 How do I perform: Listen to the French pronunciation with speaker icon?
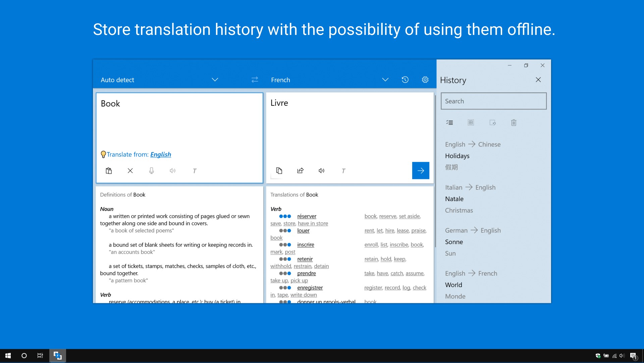[321, 171]
